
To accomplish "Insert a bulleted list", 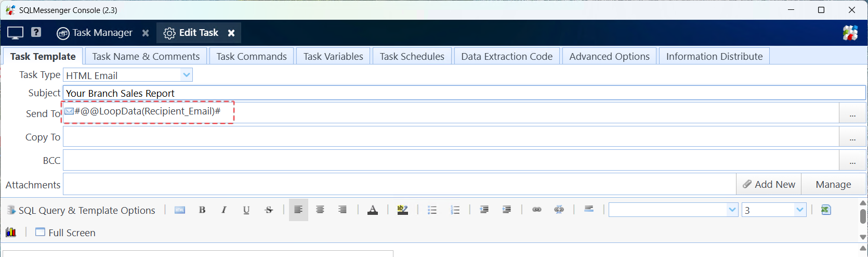I will [x=432, y=210].
